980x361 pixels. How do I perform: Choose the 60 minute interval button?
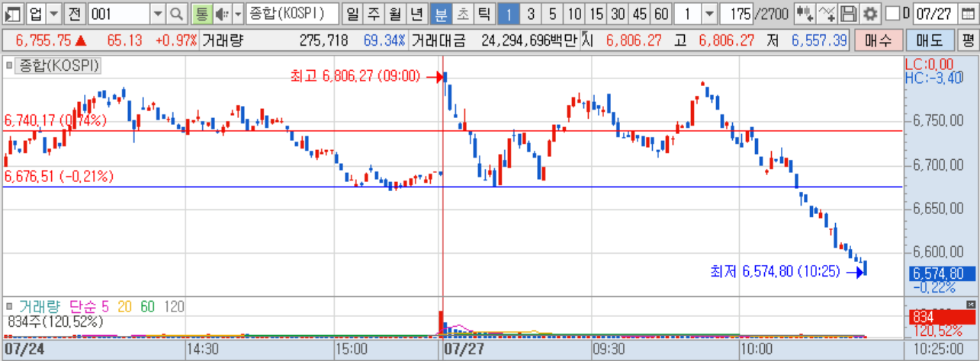click(x=662, y=13)
